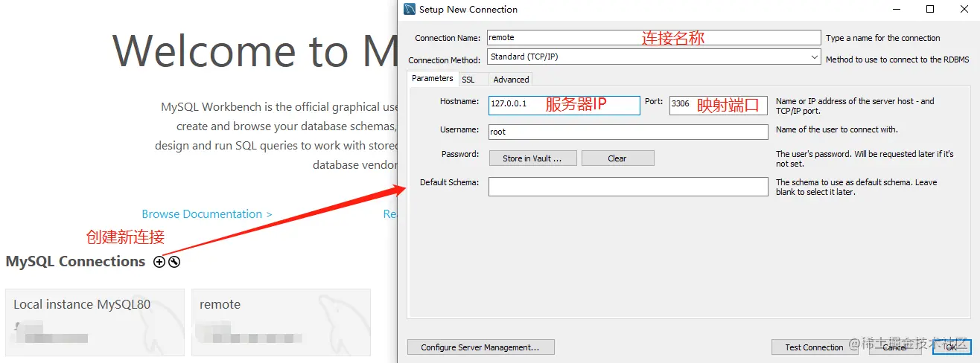The height and width of the screenshot is (363, 980).
Task: Click the Test Connection button
Action: pyautogui.click(x=814, y=347)
